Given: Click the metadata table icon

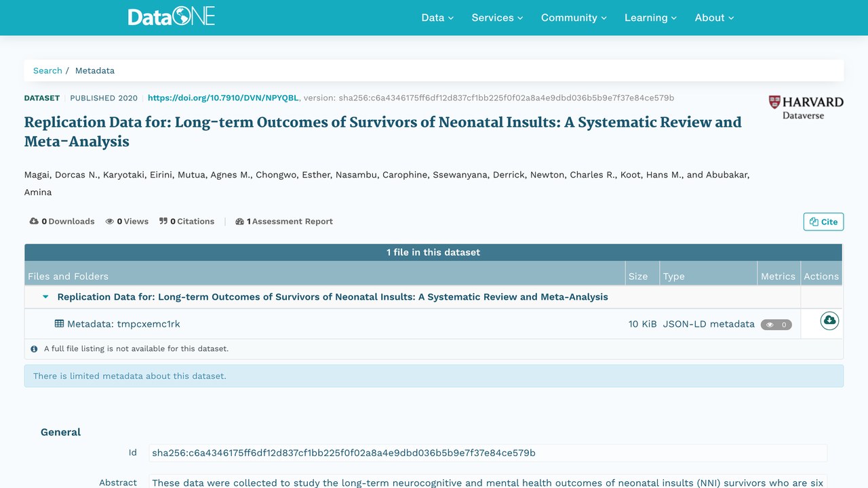Looking at the screenshot, I should pyautogui.click(x=60, y=324).
